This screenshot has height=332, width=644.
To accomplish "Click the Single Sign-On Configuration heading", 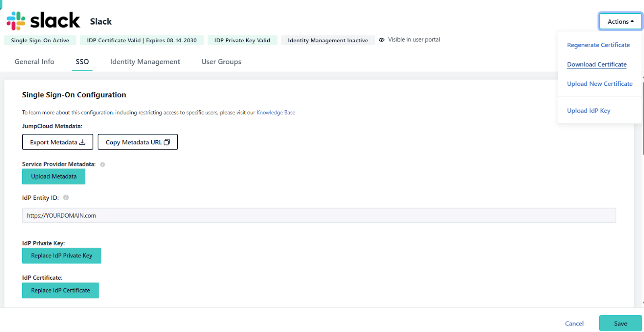I will tap(74, 95).
